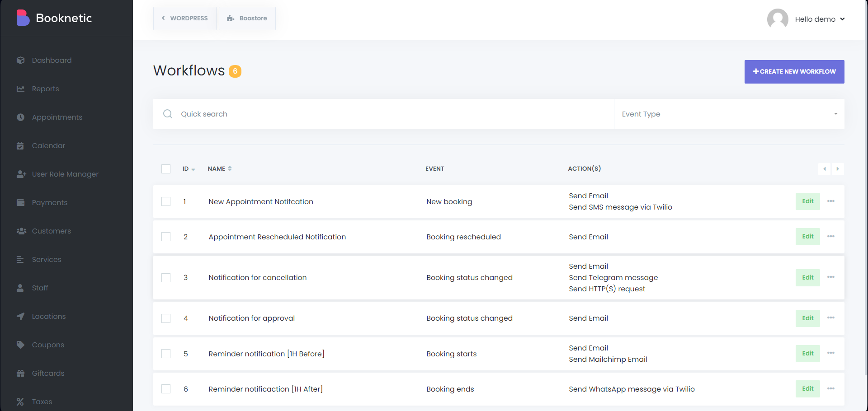Open more options for Reminder 1H After
The width and height of the screenshot is (868, 411).
[x=831, y=388]
